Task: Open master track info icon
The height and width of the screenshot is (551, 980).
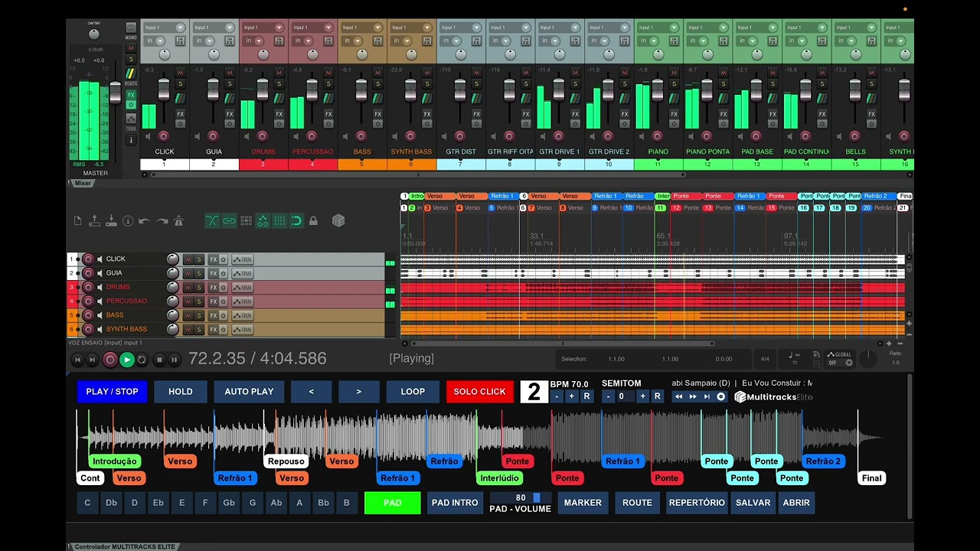Action: point(131,140)
